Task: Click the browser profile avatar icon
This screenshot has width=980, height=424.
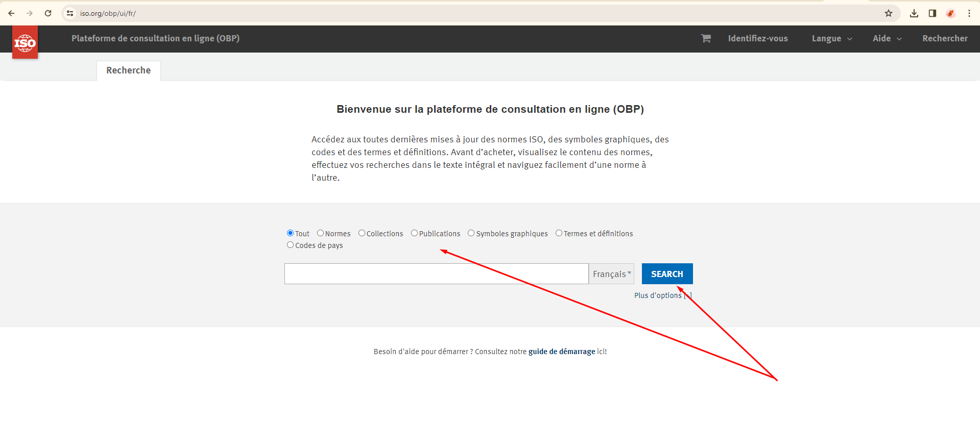Action: pyautogui.click(x=951, y=13)
